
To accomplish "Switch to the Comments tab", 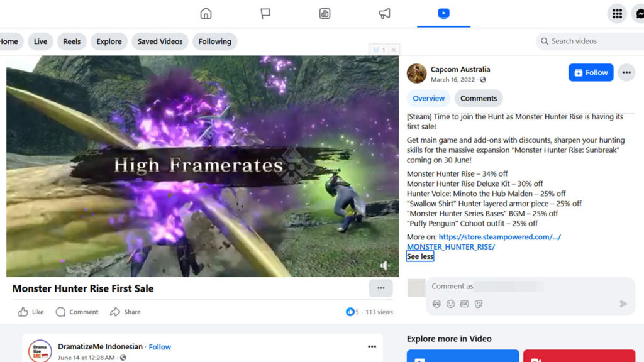I will (x=479, y=98).
